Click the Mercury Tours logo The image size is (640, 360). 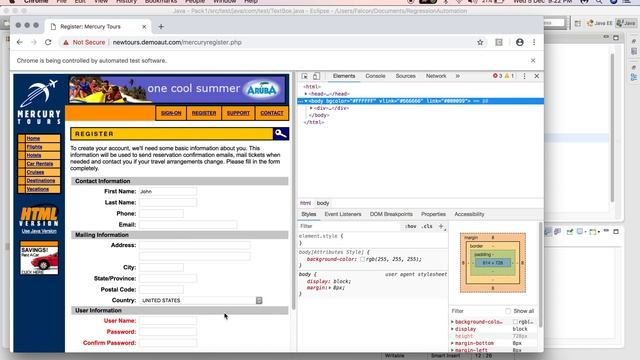pyautogui.click(x=39, y=102)
